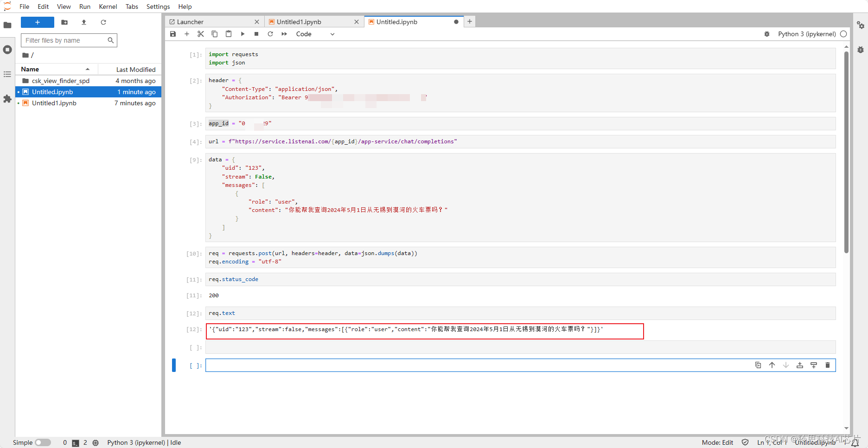868x448 pixels.
Task: Cut the selected cell
Action: tap(201, 34)
